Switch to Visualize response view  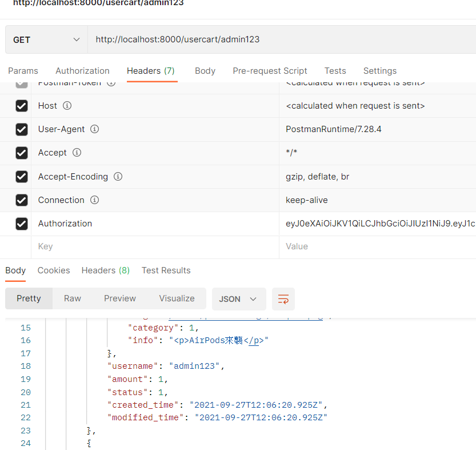coord(177,298)
